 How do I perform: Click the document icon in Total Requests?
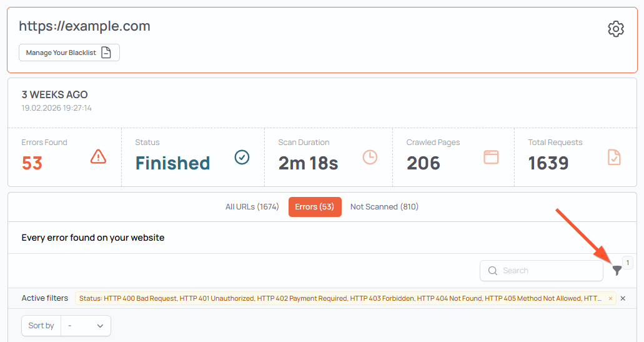[614, 157]
